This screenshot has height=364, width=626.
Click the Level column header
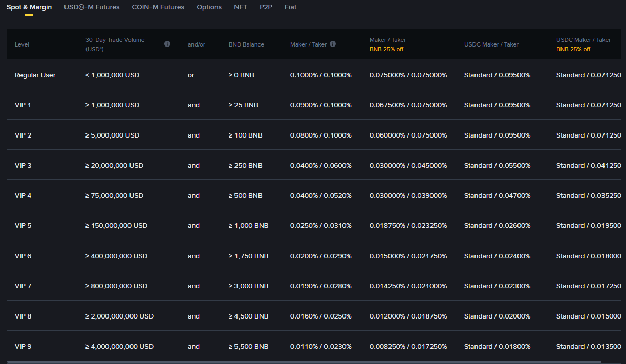click(22, 44)
